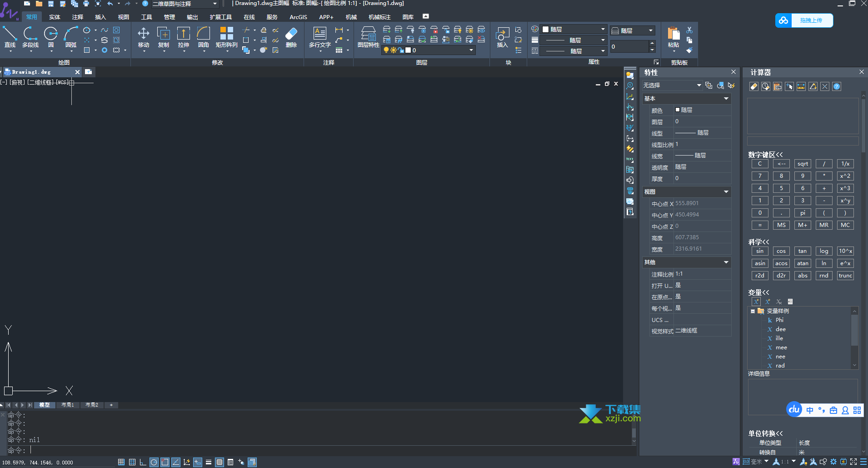Click quick select icon in 特性 panel

coord(731,86)
